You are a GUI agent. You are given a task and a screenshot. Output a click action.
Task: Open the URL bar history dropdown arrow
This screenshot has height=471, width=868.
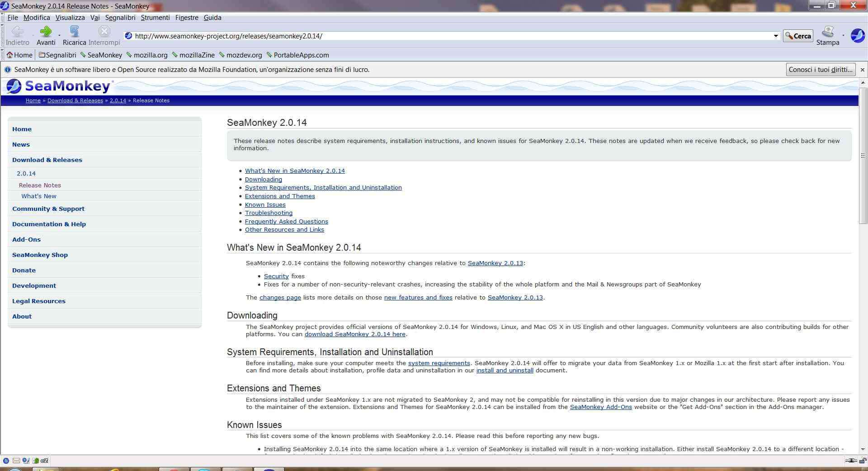tap(776, 36)
